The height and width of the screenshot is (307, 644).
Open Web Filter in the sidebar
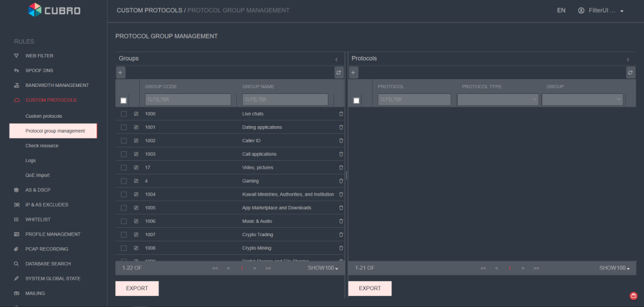click(39, 56)
